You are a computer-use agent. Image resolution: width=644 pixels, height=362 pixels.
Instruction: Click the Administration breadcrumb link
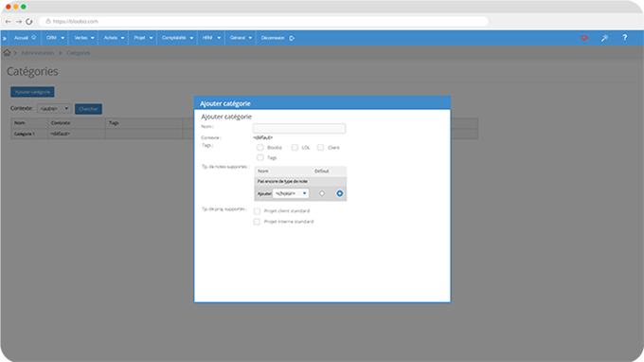pos(37,53)
